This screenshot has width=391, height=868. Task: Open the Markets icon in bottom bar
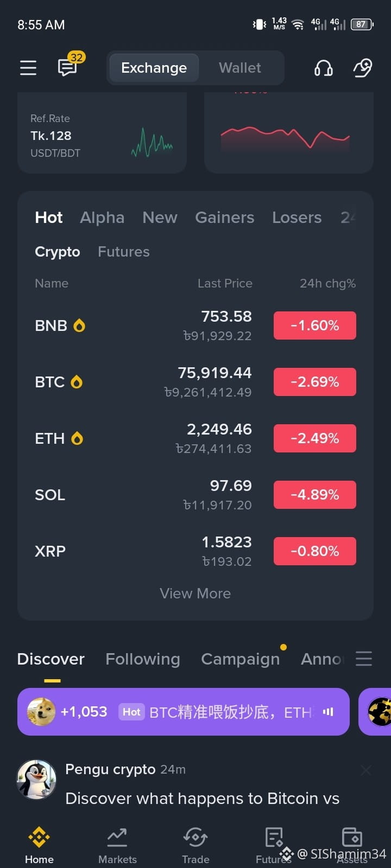click(117, 846)
